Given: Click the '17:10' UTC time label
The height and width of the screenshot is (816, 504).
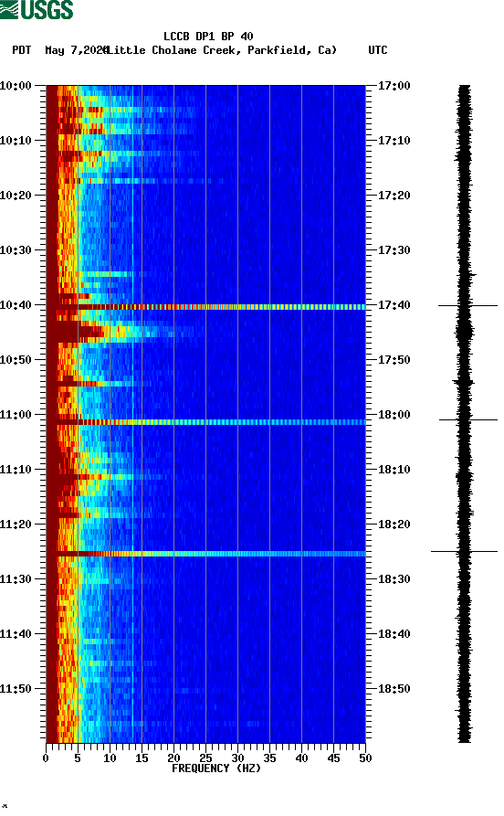Looking at the screenshot, I should (x=394, y=141).
